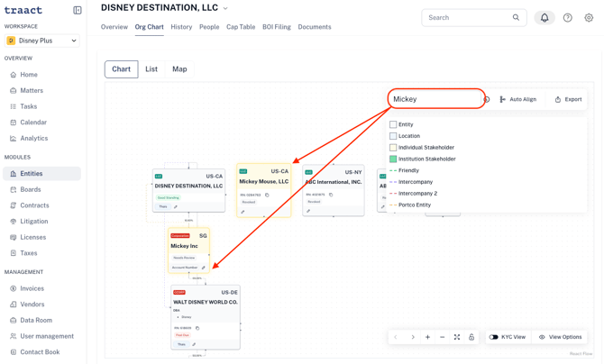This screenshot has width=604, height=364.
Task: Open the help question mark icon
Action: [x=567, y=18]
